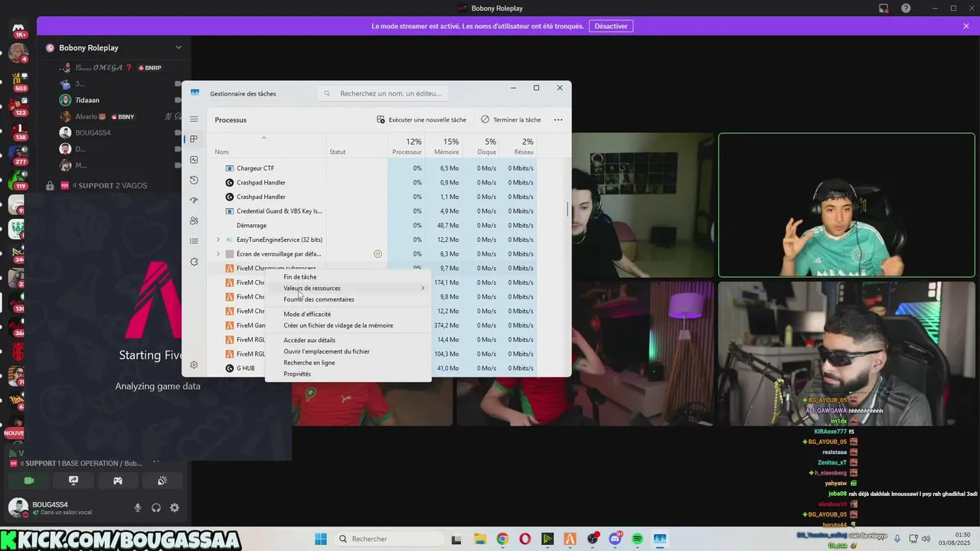Select Processes icon in Task Manager sidebar
The width and height of the screenshot is (980, 551).
[194, 139]
